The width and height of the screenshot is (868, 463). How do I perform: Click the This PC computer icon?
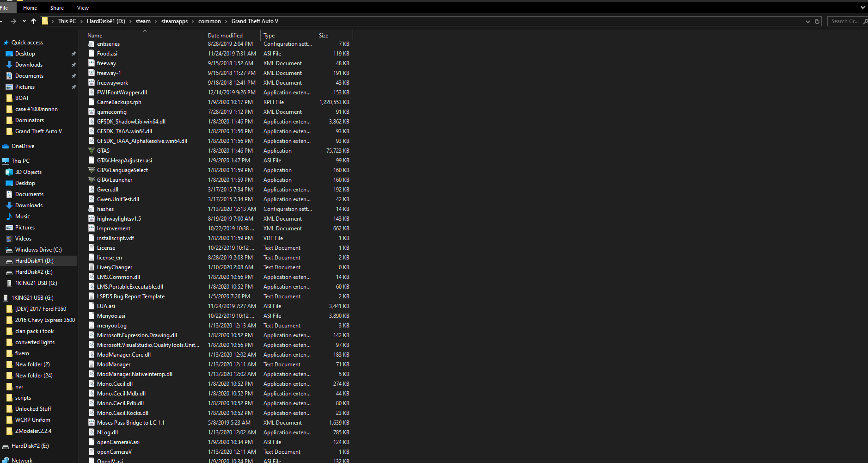[6, 161]
